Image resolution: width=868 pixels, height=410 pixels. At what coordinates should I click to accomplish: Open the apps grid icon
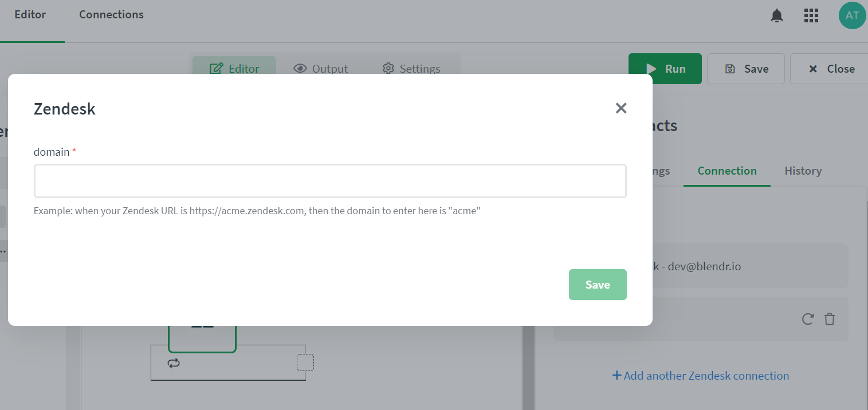pos(811,15)
